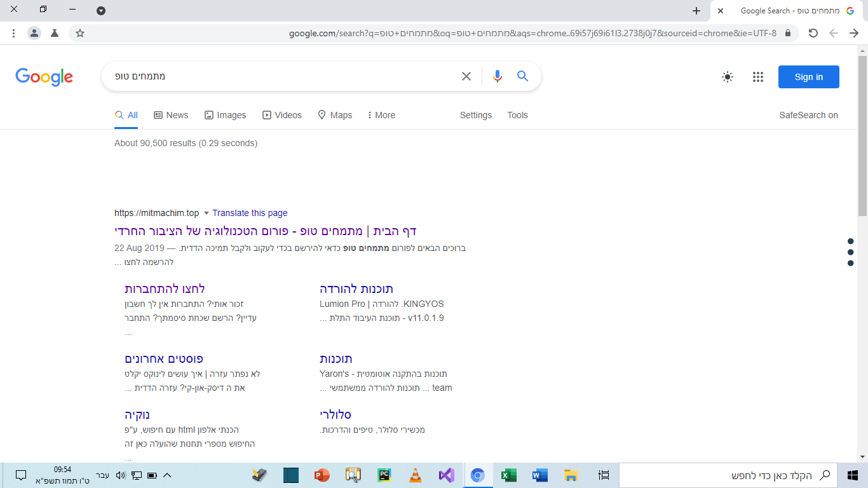Open the לחצו להתחברות sitelink

point(165,289)
